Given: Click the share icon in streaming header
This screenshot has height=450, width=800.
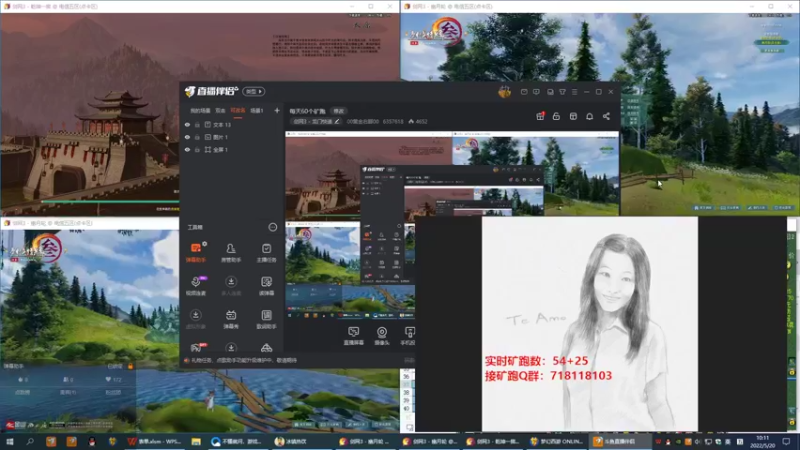Looking at the screenshot, I should click(606, 116).
